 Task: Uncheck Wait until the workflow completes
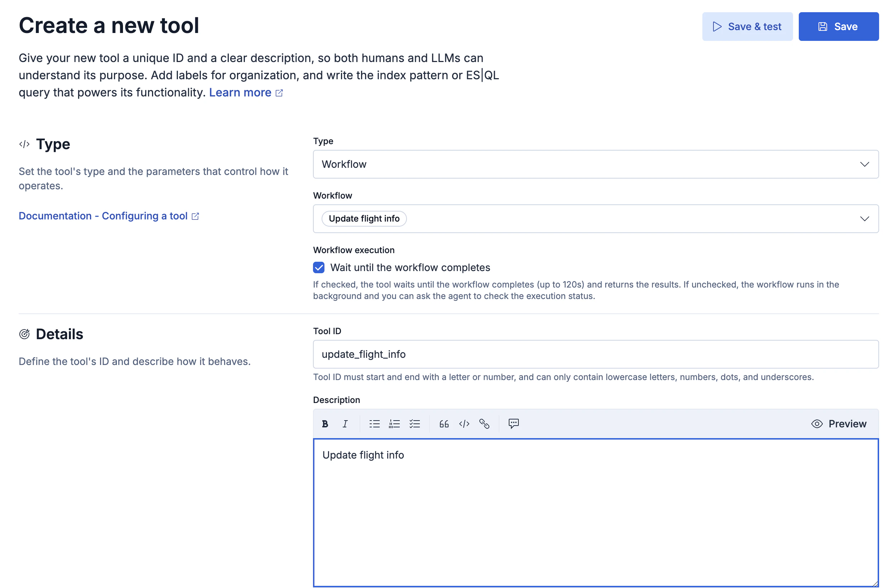(x=319, y=267)
